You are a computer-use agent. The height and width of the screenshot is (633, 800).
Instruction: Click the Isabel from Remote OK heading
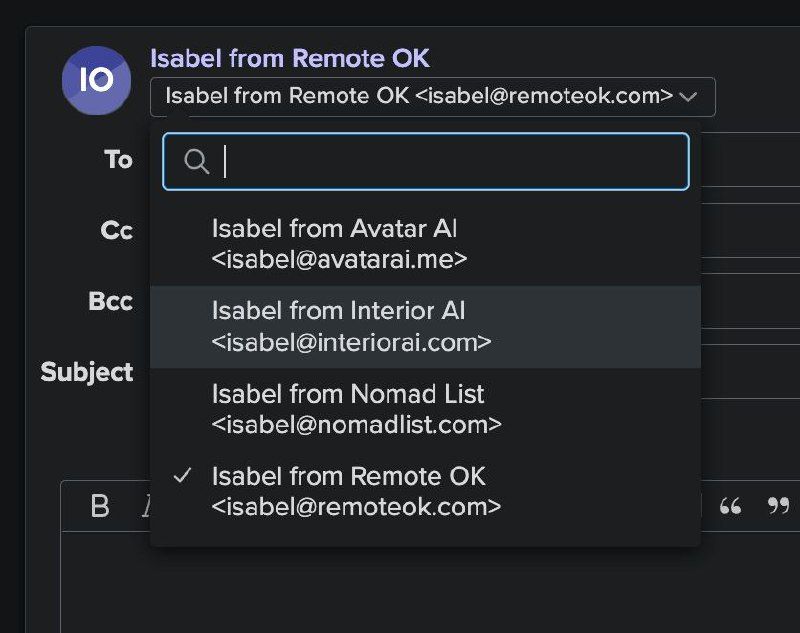(290, 58)
